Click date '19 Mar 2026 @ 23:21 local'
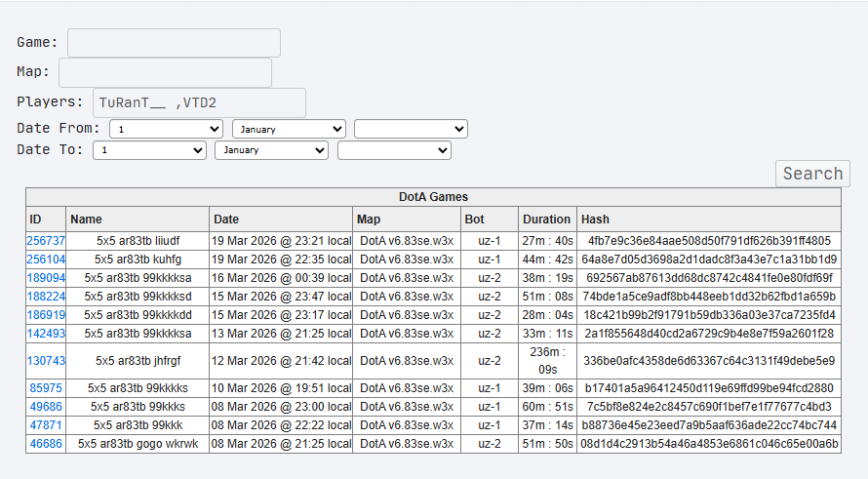868x479 pixels. coord(281,241)
